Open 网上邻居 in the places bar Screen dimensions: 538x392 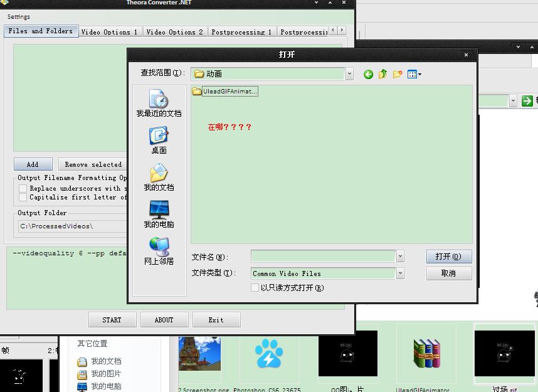point(159,252)
